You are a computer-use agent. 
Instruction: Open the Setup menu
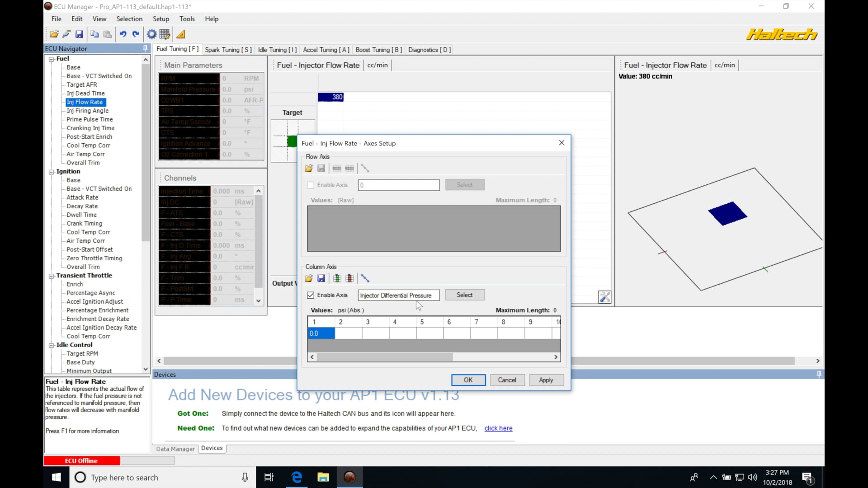[160, 19]
